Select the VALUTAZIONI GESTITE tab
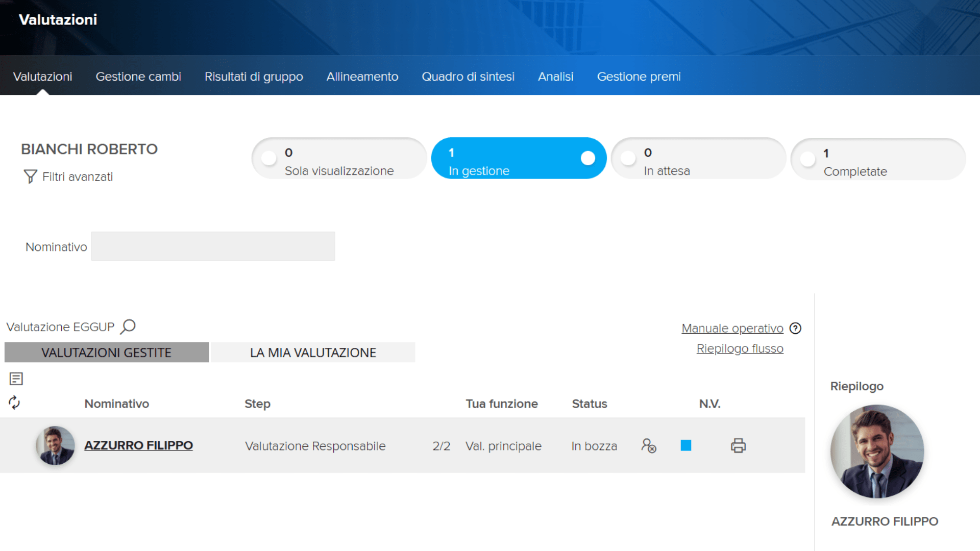Viewport: 980px width, 551px height. [x=107, y=353]
